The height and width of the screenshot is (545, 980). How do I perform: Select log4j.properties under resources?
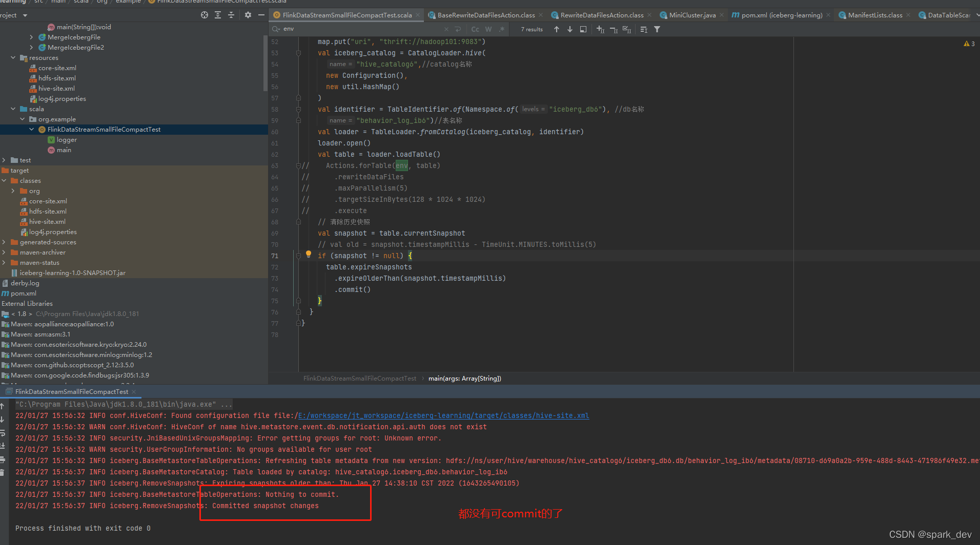[x=62, y=98]
